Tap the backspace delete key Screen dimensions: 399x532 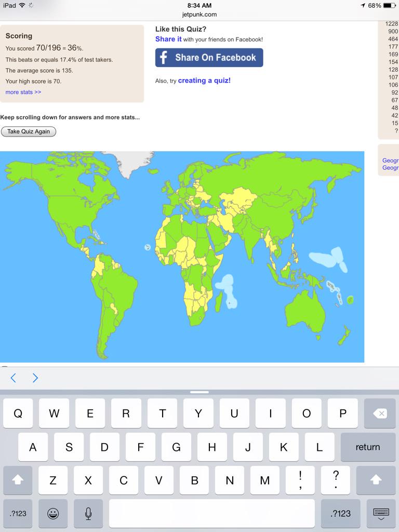380,413
